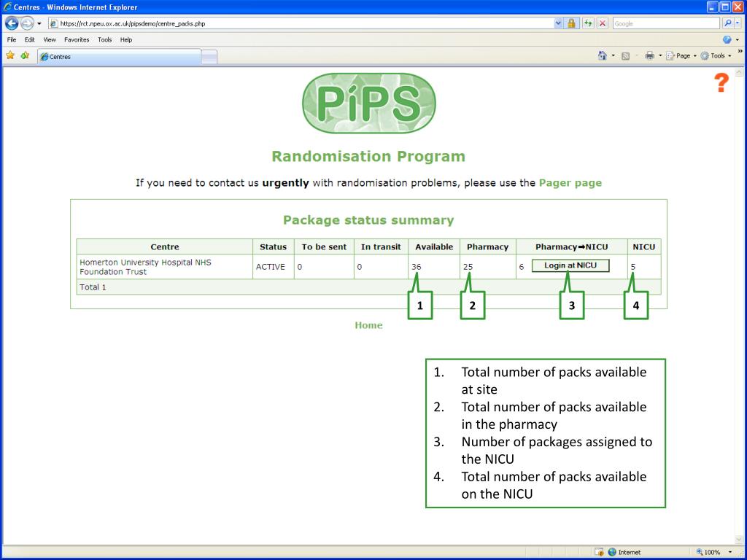Click the Available count 36
The image size is (747, 560).
[417, 267]
